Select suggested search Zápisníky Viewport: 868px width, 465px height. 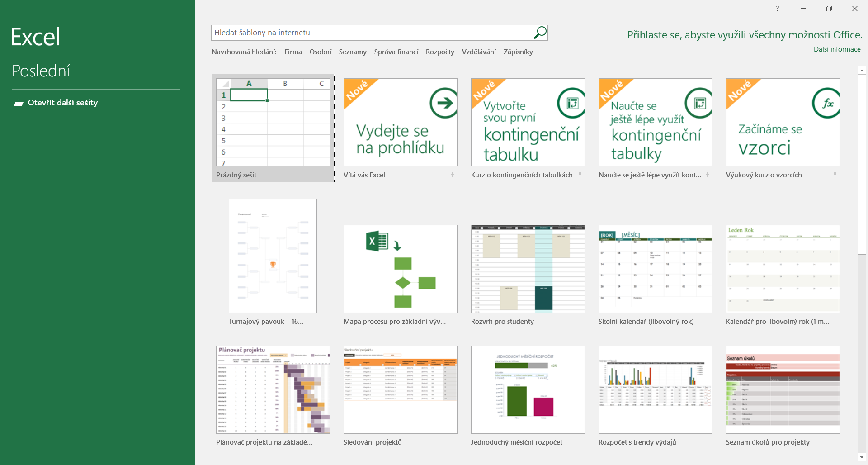(x=518, y=52)
